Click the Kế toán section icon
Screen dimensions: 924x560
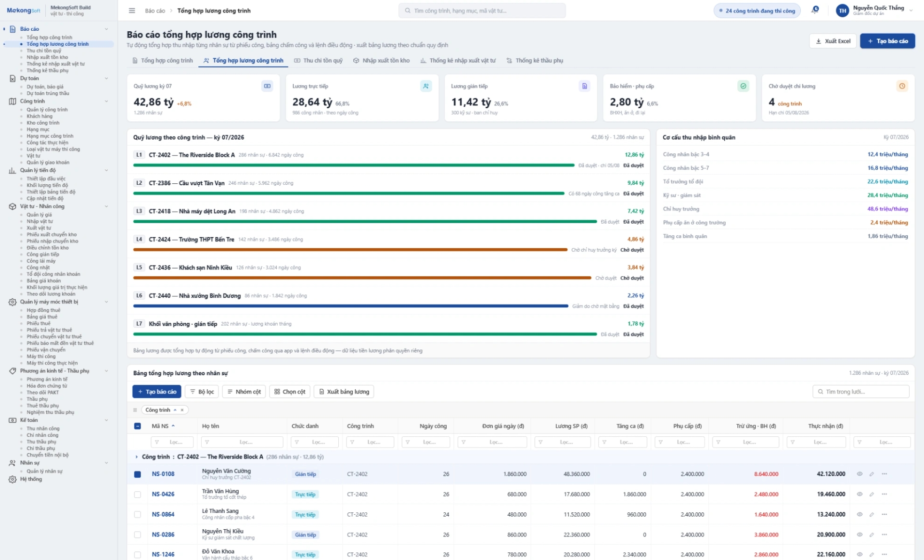pos(13,420)
